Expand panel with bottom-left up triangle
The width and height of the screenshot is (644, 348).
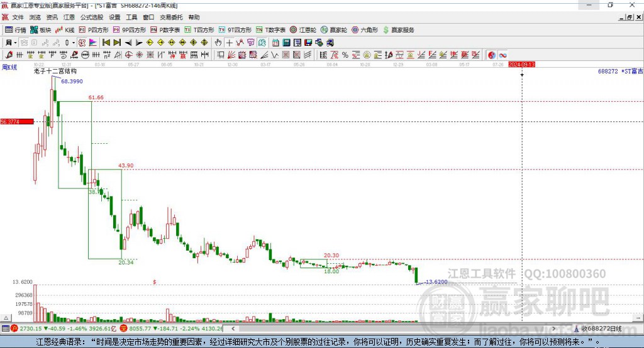click(6, 318)
